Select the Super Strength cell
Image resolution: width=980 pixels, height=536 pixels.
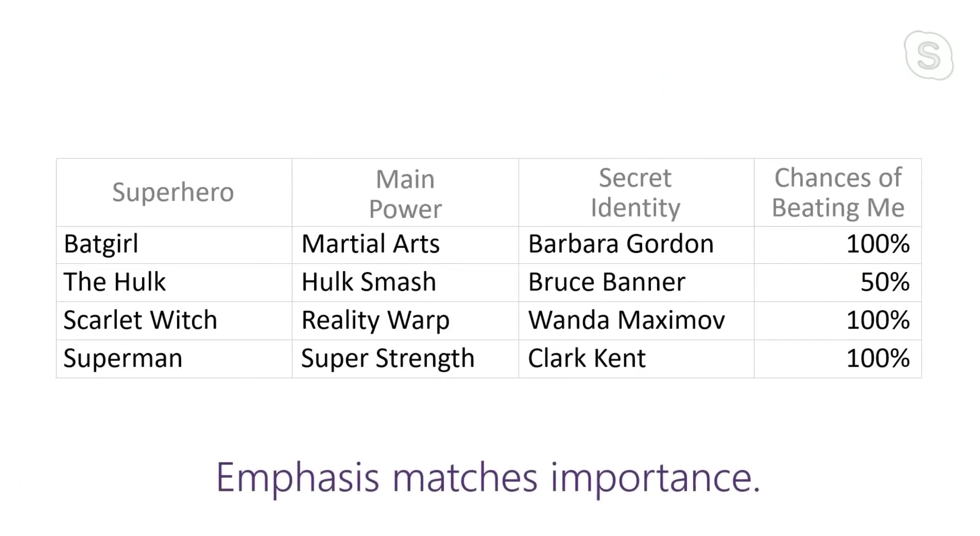(x=406, y=359)
